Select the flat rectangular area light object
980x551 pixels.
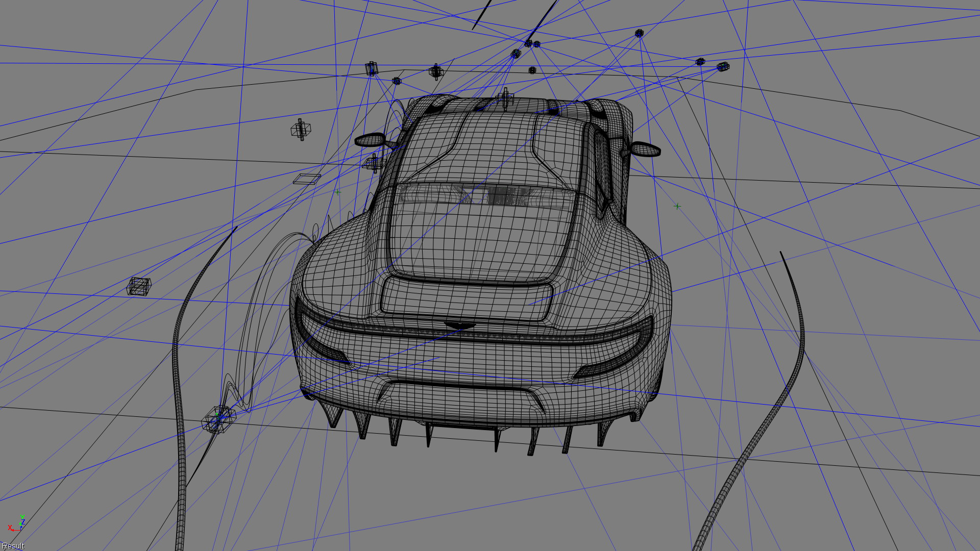[x=307, y=179]
